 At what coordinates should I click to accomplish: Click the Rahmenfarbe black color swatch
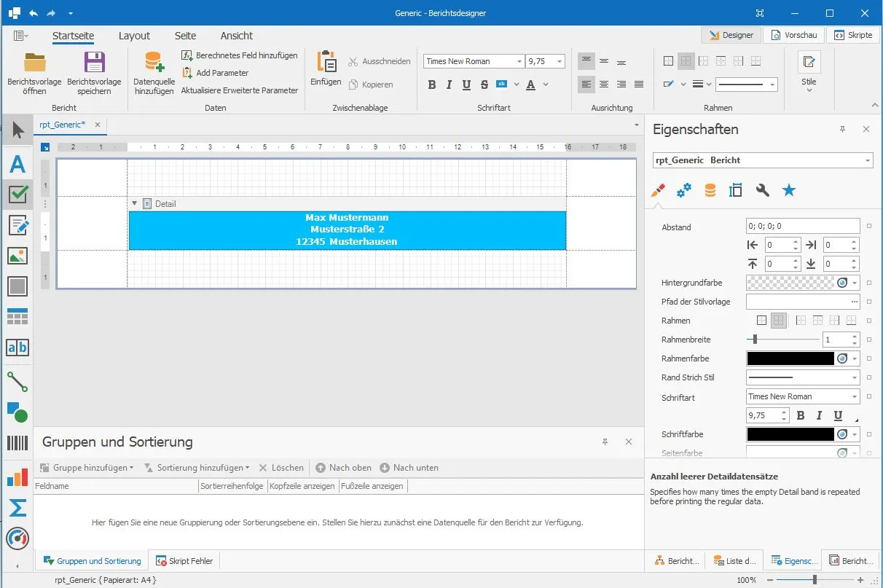click(x=791, y=358)
